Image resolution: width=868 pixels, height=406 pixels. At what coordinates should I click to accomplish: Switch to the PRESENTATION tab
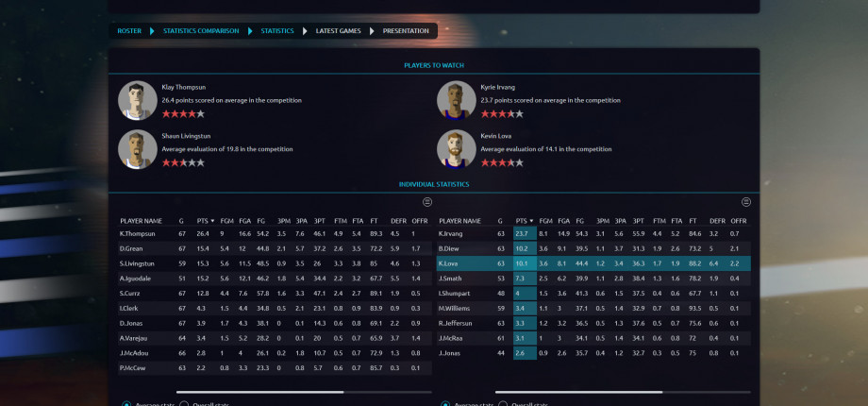coord(406,31)
